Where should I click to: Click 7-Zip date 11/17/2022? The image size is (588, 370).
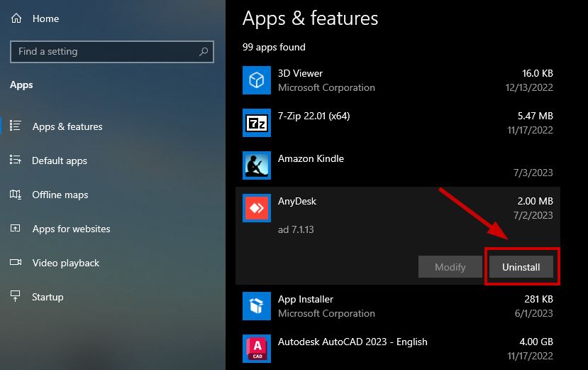click(530, 131)
